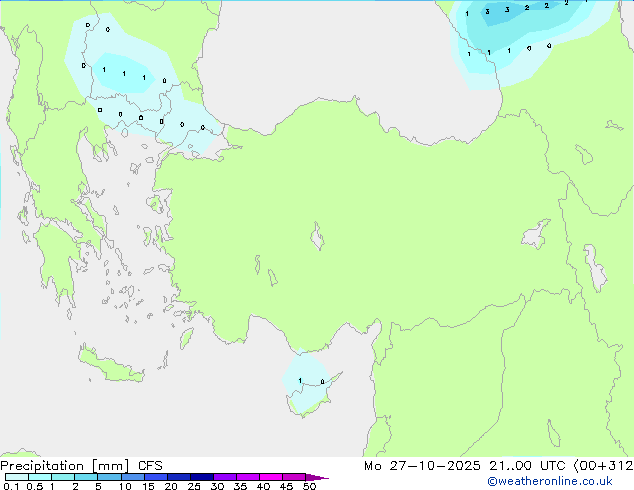Screen dimensions: 634x490
Task: Select the 45–50 mm legend color swatch
Action: (x=294, y=477)
